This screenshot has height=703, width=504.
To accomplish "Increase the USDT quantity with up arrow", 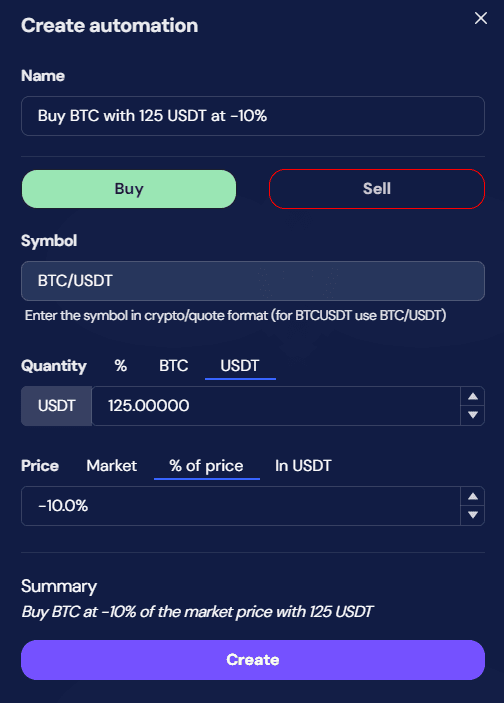I will (473, 396).
